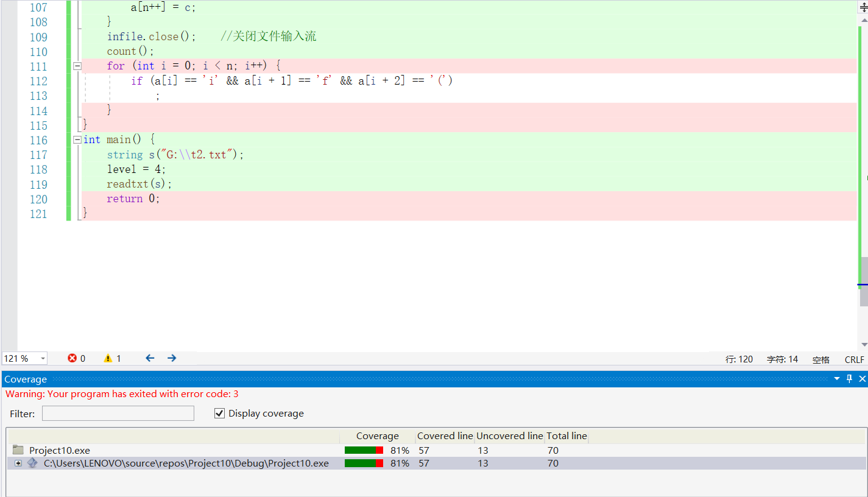This screenshot has width=868, height=497.
Task: Click the 'readtxt(s);' call
Action: point(139,184)
